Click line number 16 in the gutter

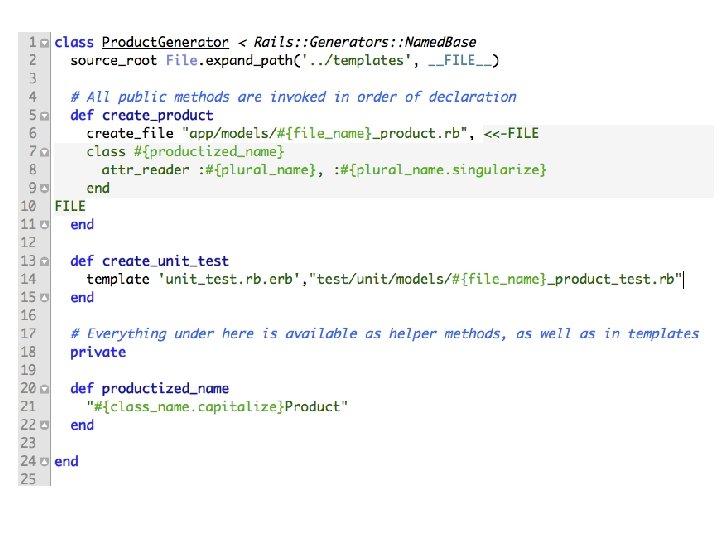point(28,315)
